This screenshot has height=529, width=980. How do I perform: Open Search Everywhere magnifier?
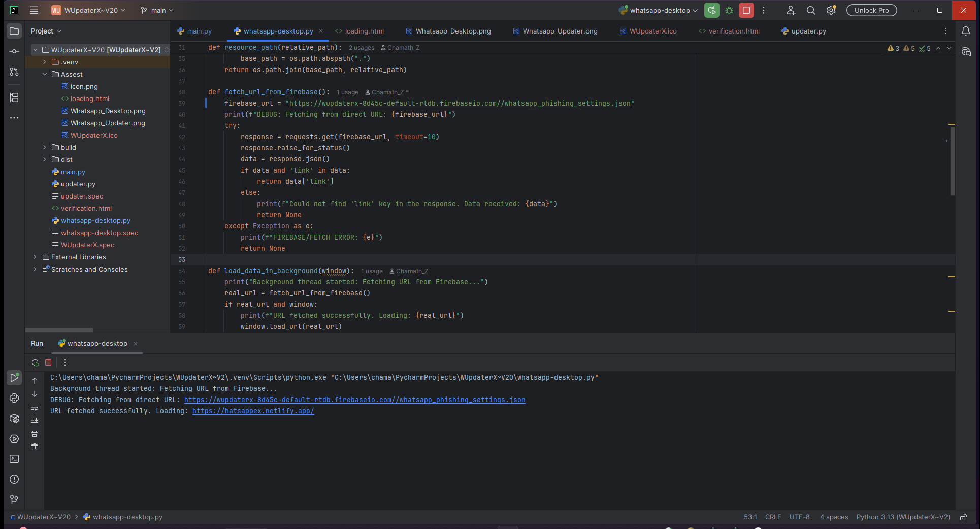pos(811,10)
